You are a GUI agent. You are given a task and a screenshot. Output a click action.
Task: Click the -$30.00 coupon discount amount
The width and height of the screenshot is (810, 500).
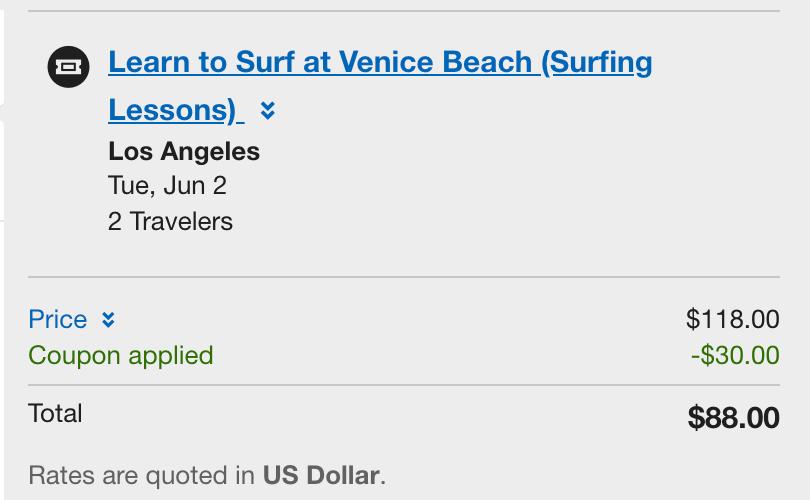pos(734,355)
